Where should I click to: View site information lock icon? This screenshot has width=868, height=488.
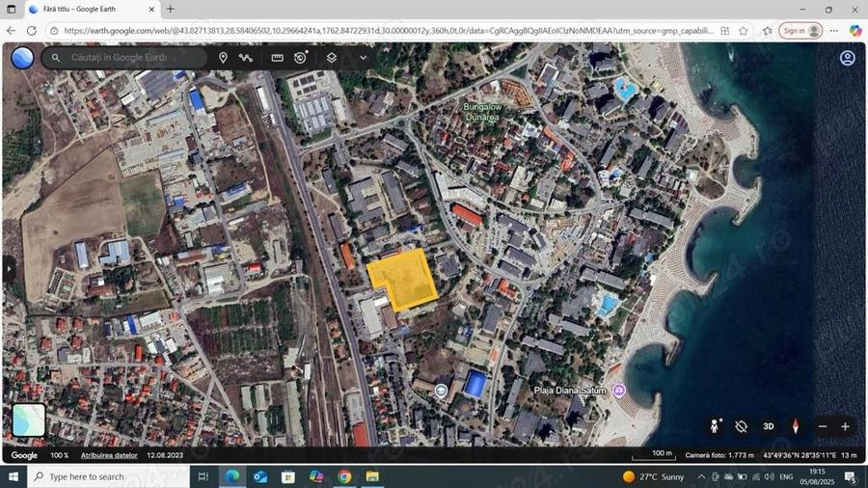pyautogui.click(x=54, y=31)
